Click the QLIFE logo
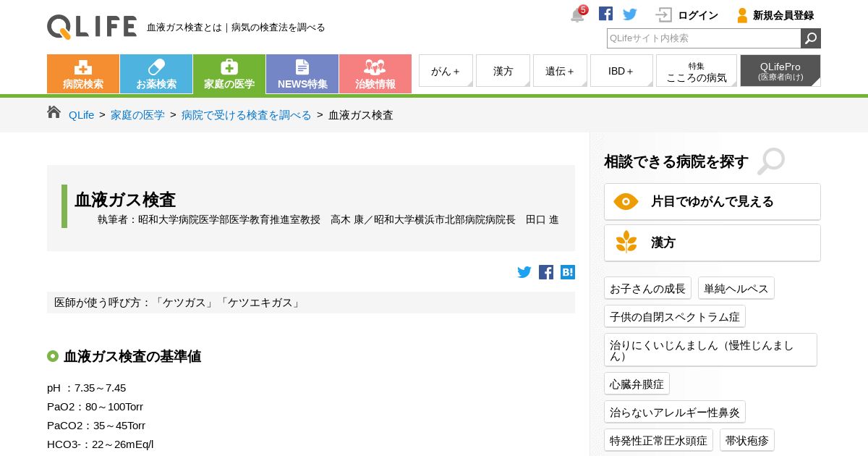 92,27
